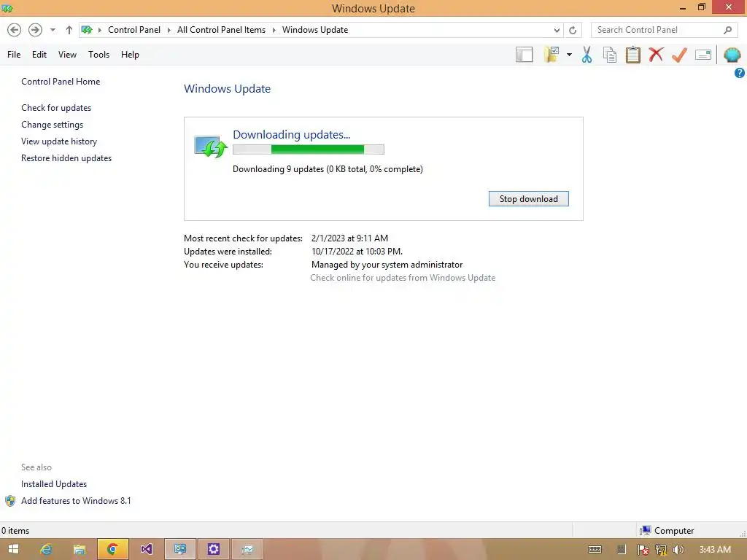Viewport: 747px width, 560px height.
Task: Expand the breadcrumb arrow before Control Panel
Action: click(99, 30)
